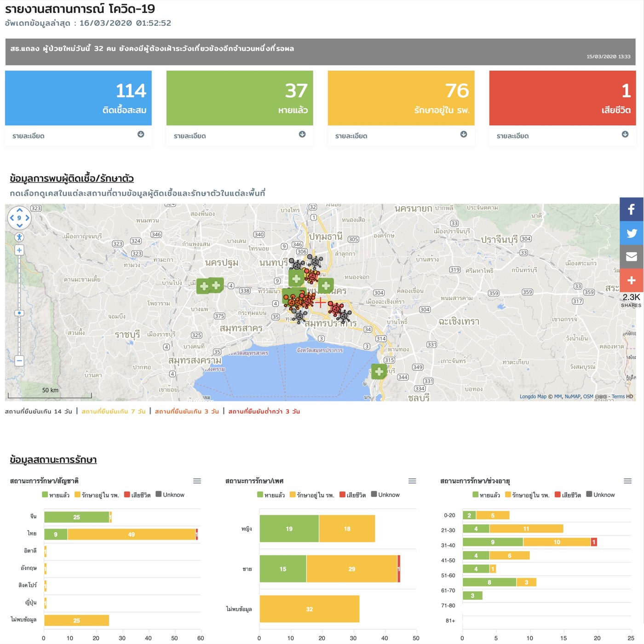
Task: Open more sharing options plus icon
Action: click(631, 280)
